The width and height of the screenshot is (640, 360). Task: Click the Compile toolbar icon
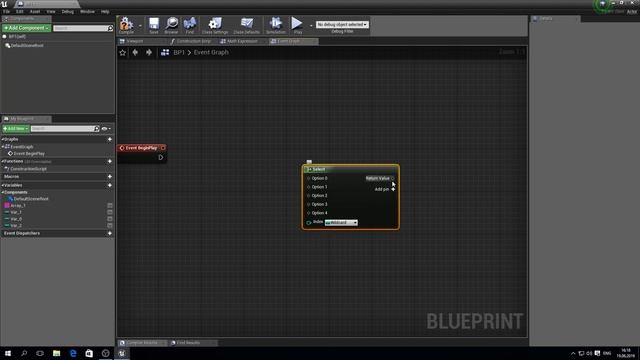126,25
